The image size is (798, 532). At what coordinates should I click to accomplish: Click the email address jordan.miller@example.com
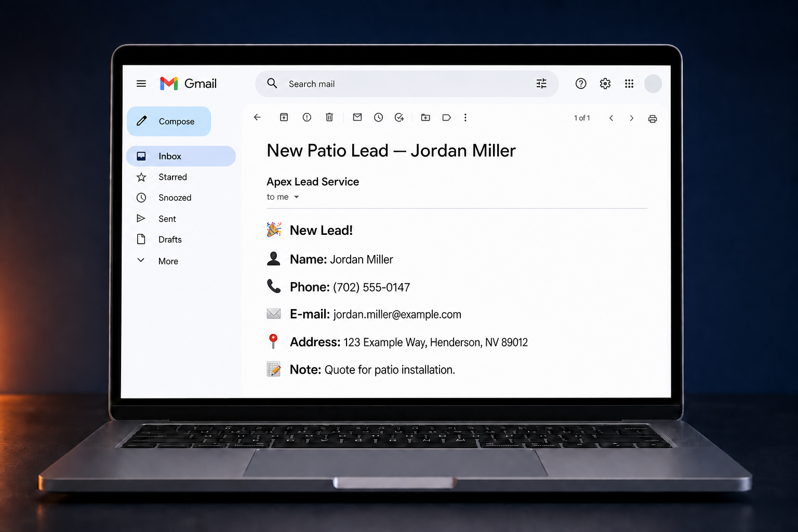[x=397, y=314]
